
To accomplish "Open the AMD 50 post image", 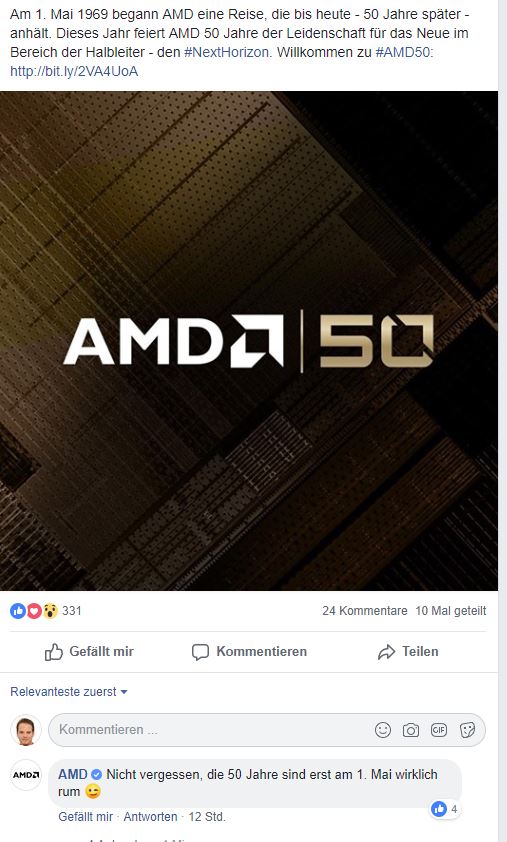I will pos(249,341).
